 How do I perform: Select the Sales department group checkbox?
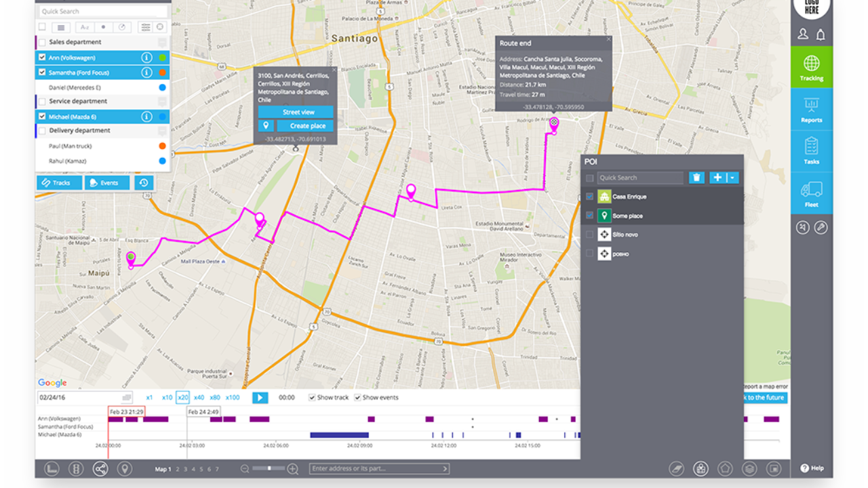point(42,42)
